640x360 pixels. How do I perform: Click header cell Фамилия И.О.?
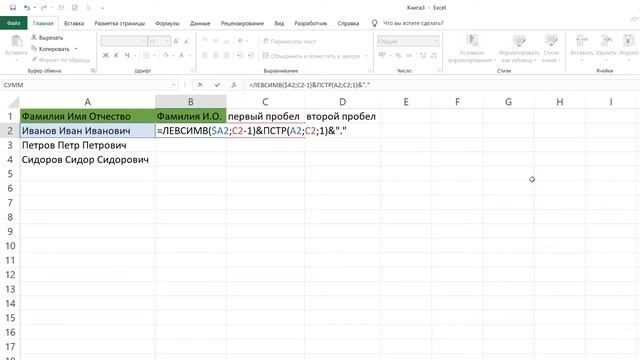(x=191, y=116)
